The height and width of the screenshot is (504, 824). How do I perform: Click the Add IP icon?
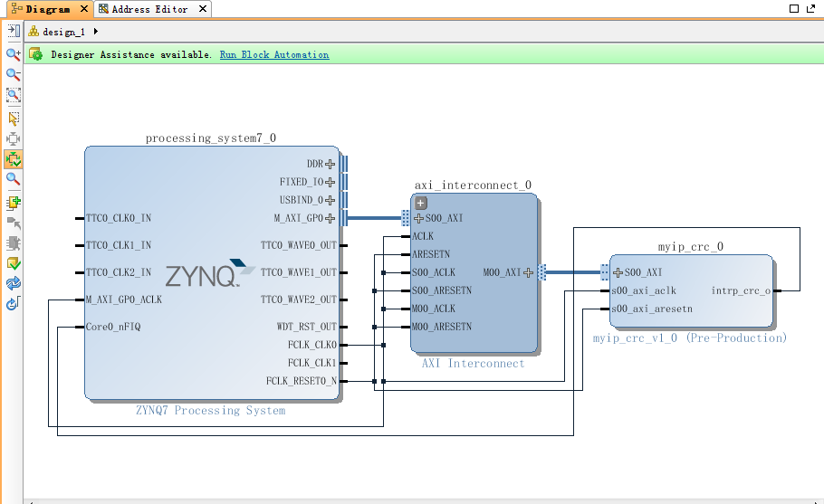(14, 202)
